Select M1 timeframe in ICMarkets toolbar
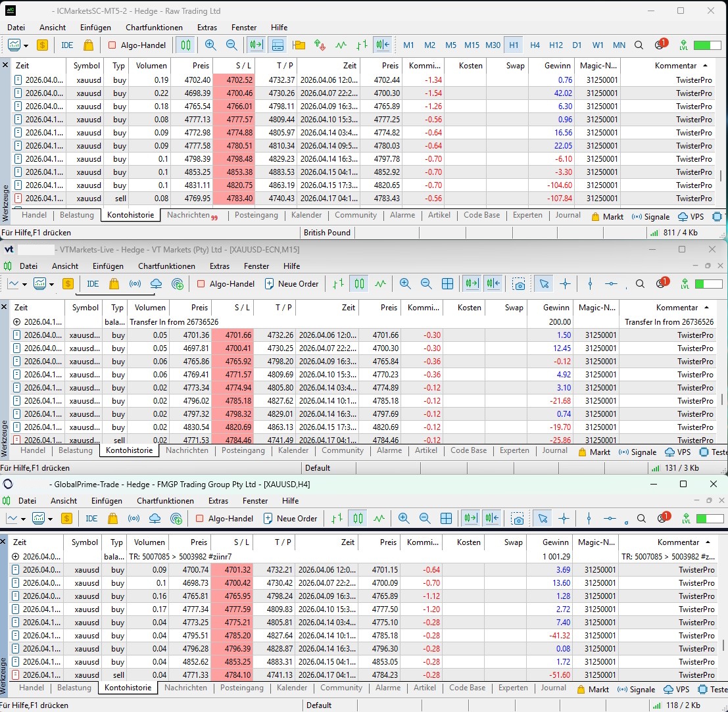 (x=408, y=45)
